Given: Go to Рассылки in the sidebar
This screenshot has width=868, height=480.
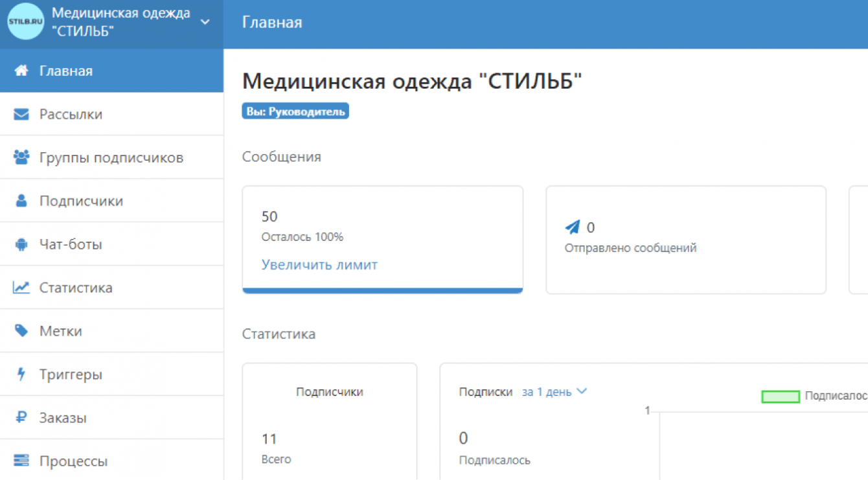Looking at the screenshot, I should (111, 114).
